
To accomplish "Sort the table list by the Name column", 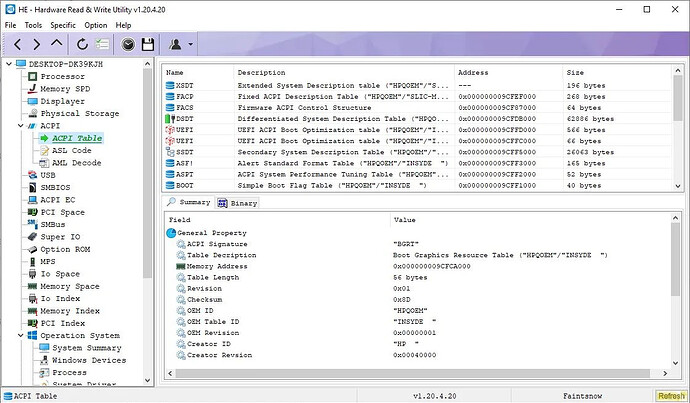I will (198, 73).
